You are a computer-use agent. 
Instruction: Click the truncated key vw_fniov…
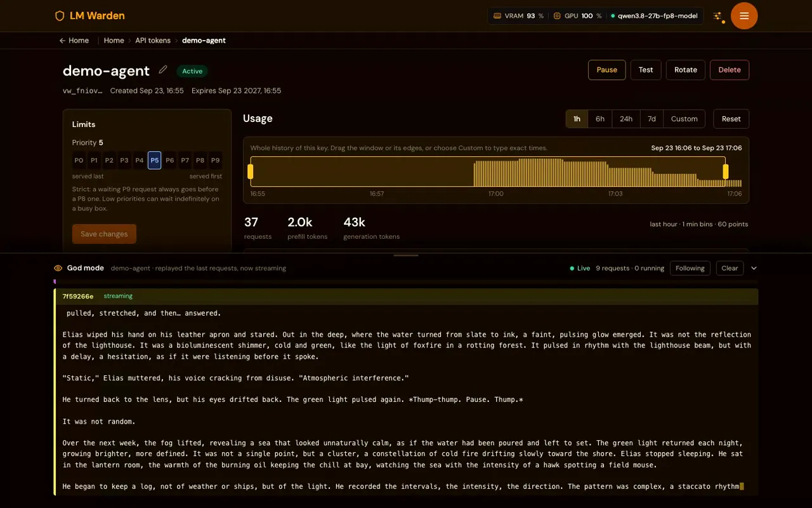pyautogui.click(x=82, y=91)
